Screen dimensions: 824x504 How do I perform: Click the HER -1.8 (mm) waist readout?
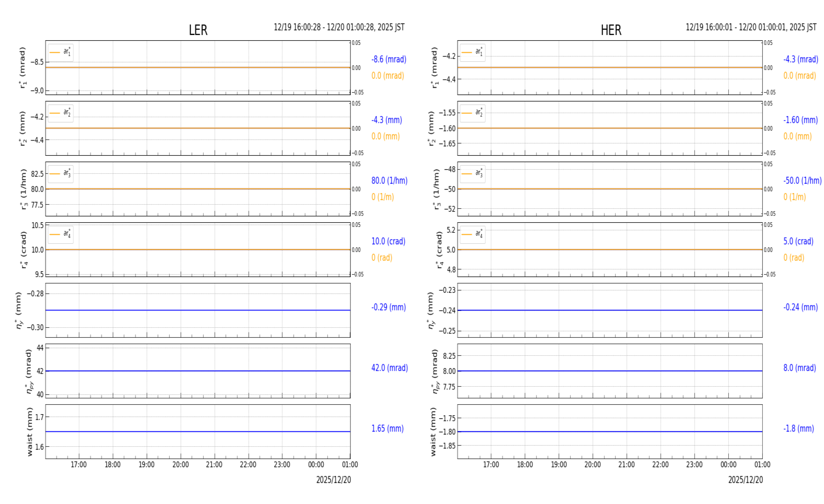point(798,429)
